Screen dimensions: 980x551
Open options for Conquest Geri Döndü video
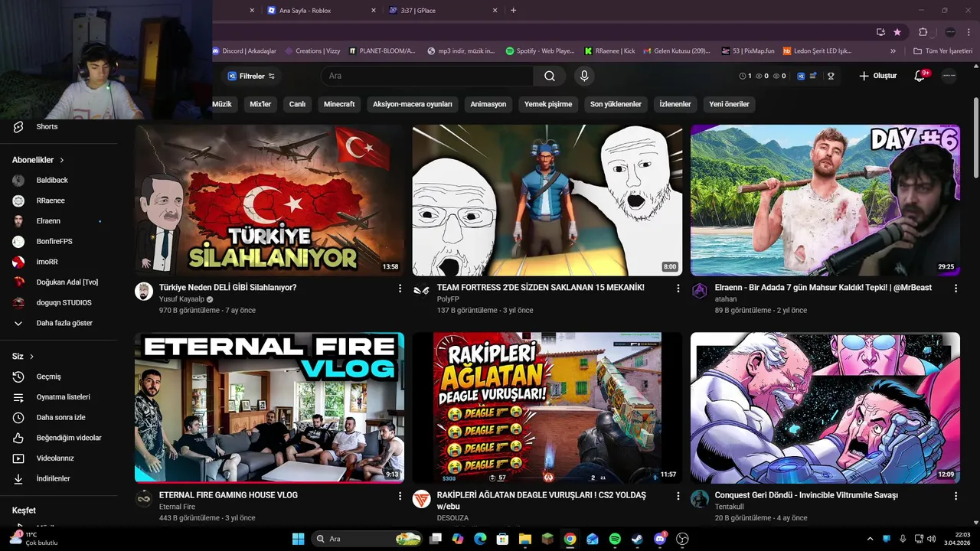[955, 496]
